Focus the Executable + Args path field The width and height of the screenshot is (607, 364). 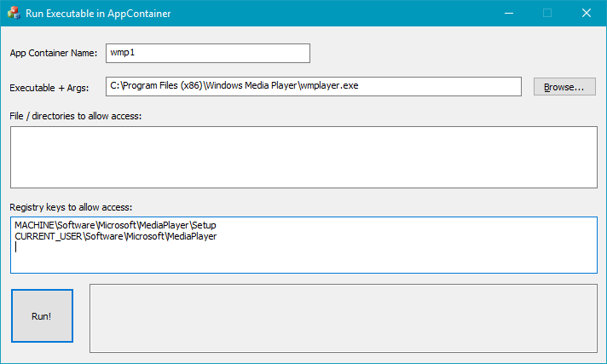(314, 86)
